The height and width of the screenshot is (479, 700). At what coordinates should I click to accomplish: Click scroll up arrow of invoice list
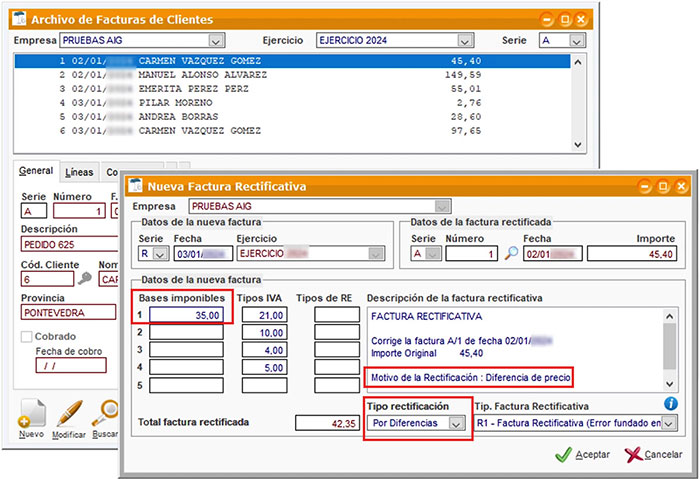coord(578,62)
